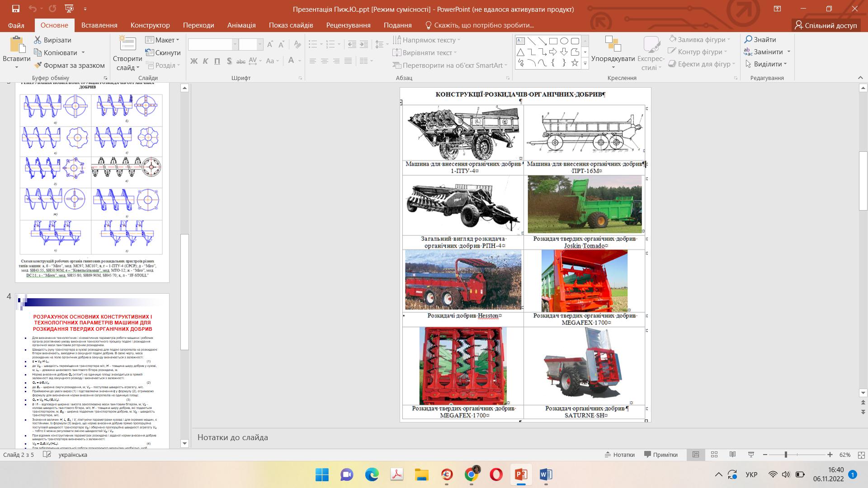The image size is (868, 488).
Task: Click Знайти find button
Action: point(760,40)
